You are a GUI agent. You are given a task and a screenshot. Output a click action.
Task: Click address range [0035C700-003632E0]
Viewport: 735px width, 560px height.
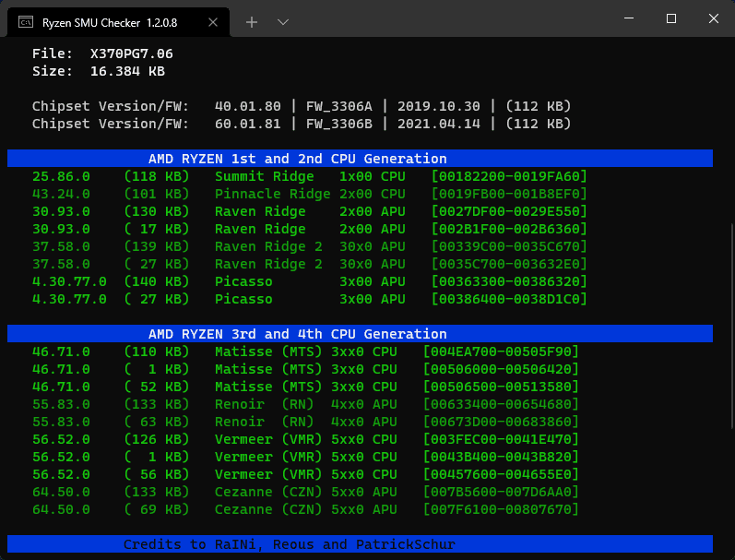[x=509, y=264]
